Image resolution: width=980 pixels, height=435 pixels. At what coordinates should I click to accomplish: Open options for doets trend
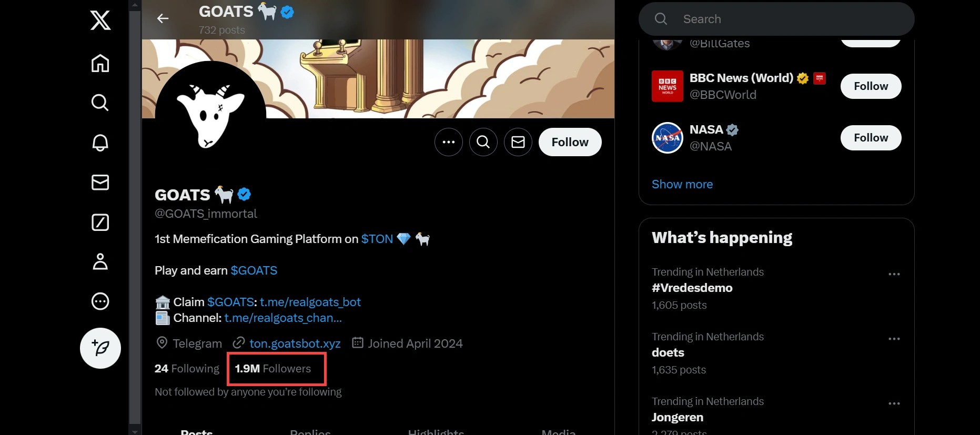894,339
